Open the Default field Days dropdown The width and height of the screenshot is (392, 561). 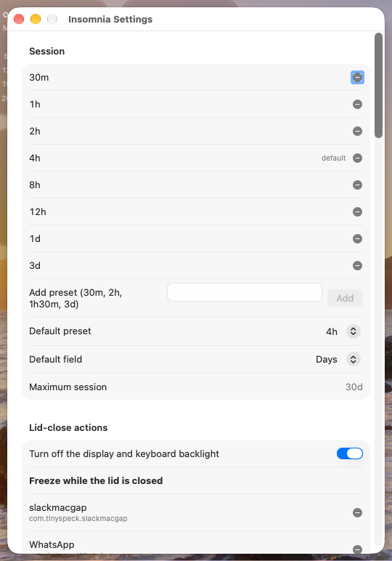tap(353, 359)
